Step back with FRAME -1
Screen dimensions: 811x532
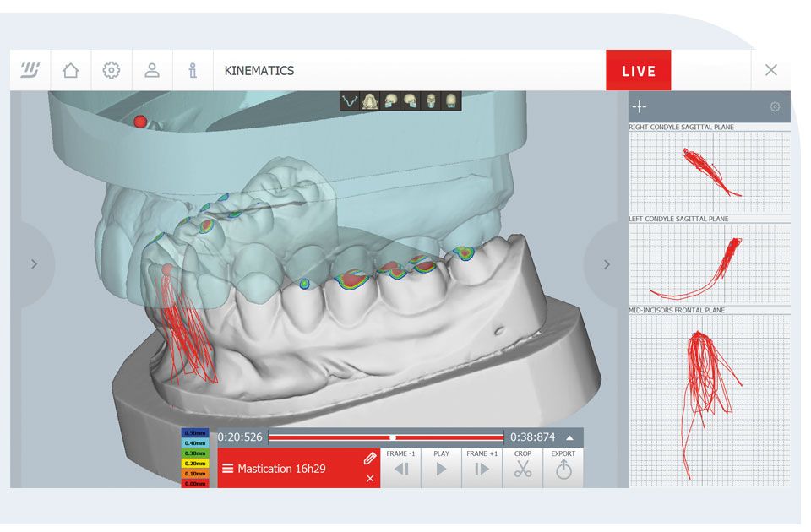coord(400,467)
